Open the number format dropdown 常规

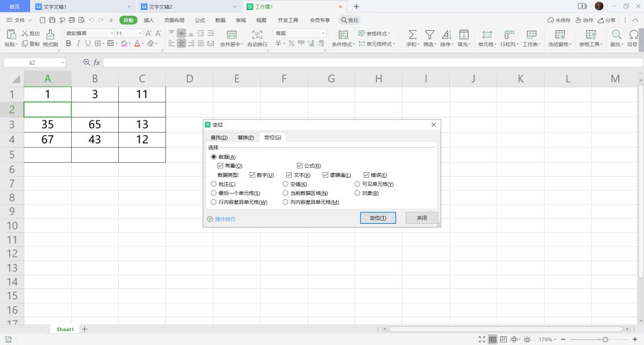point(323,33)
